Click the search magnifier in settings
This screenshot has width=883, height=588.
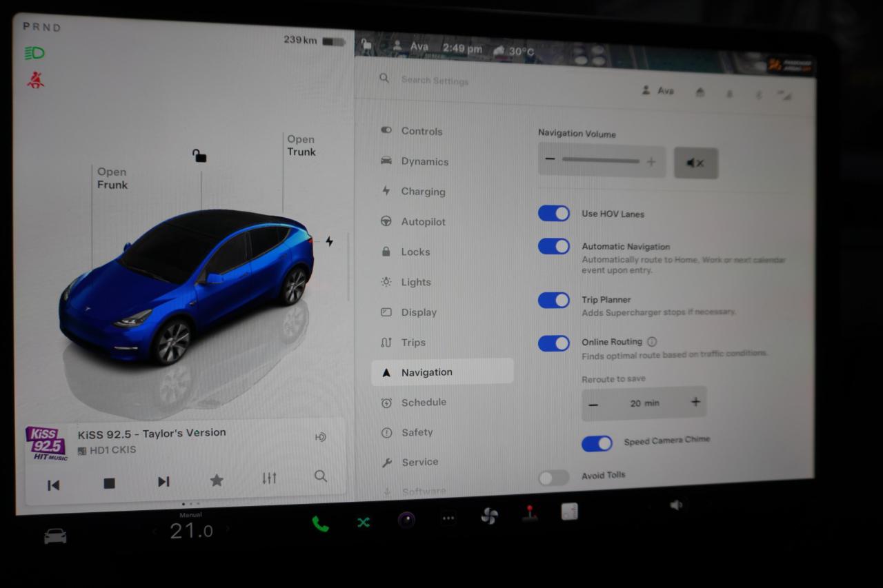(x=384, y=78)
